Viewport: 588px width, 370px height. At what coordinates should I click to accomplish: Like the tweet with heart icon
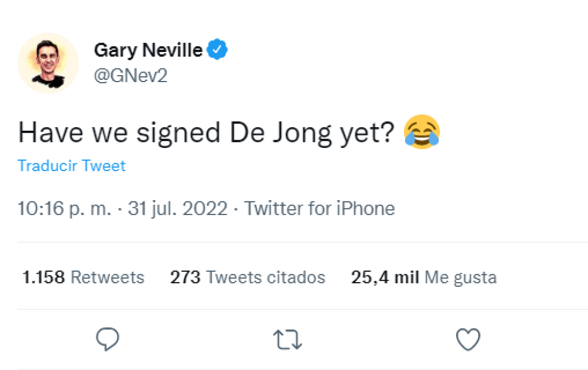468,340
